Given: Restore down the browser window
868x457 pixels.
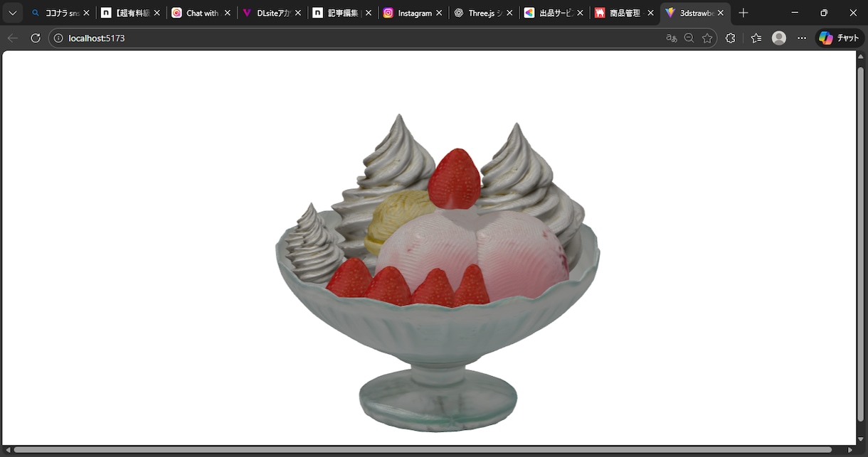Looking at the screenshot, I should coord(824,13).
